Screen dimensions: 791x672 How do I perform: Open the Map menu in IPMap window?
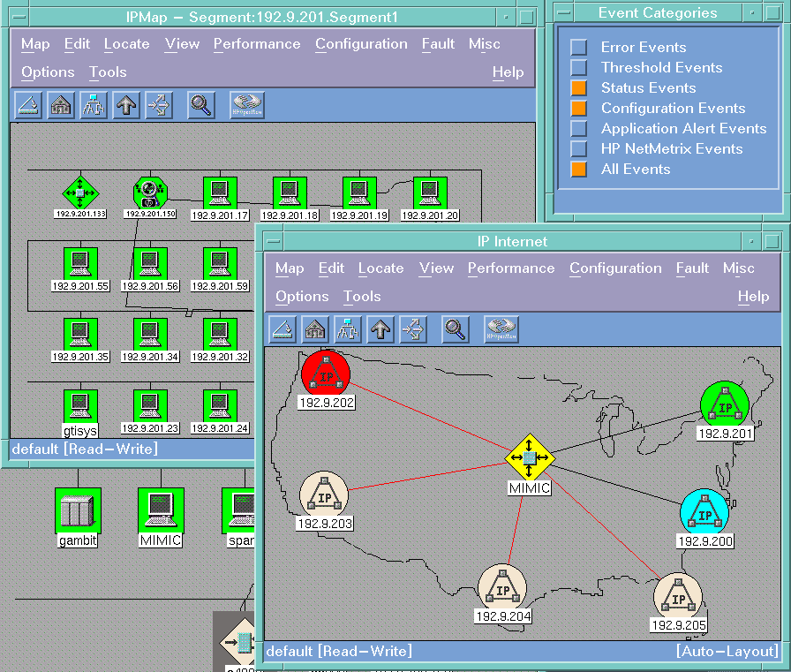pyautogui.click(x=35, y=44)
